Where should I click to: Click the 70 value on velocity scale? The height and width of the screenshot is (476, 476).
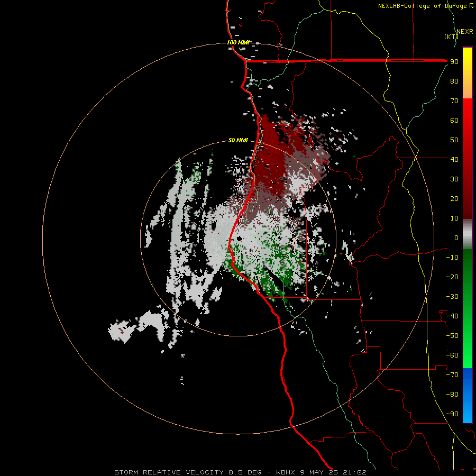454,101
